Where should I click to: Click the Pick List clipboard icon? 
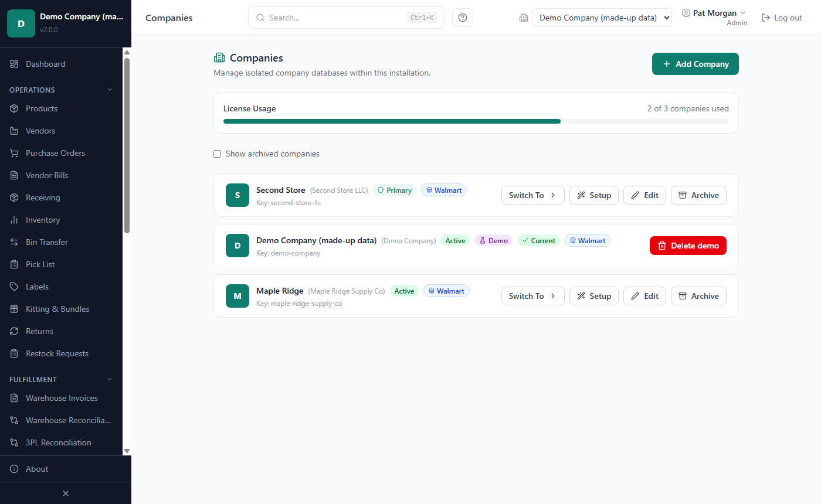pyautogui.click(x=14, y=264)
